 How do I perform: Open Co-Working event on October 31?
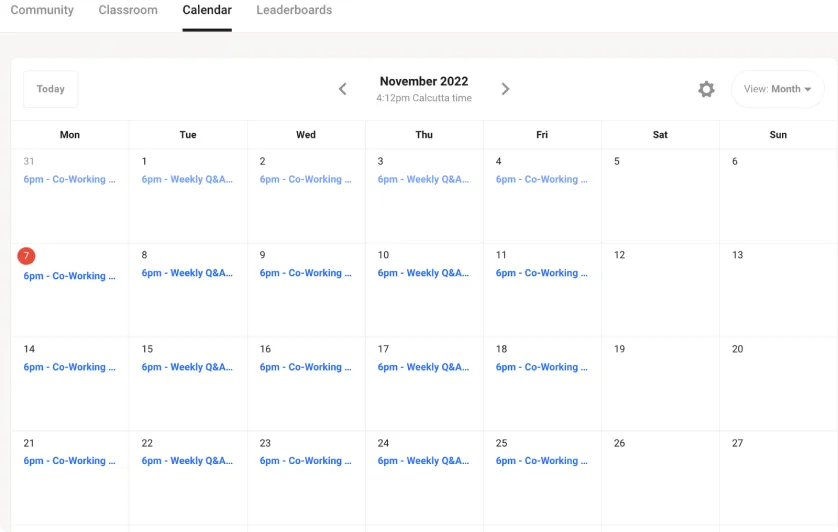(69, 179)
